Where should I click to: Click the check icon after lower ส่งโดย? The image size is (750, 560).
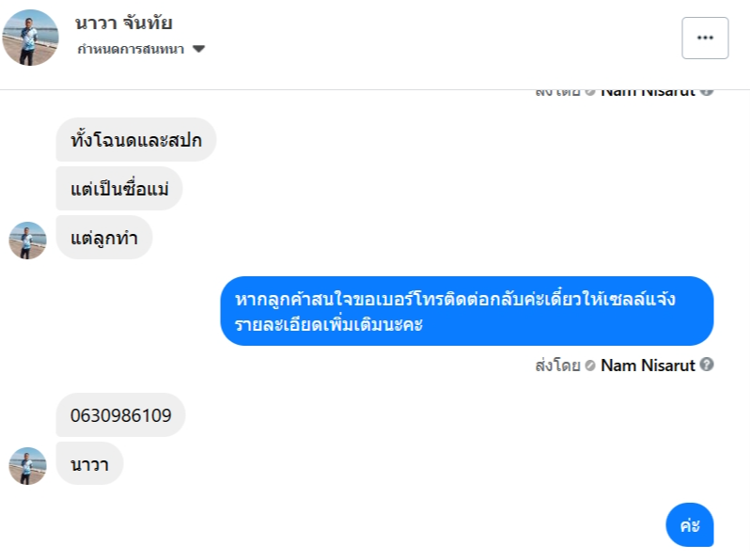[589, 365]
